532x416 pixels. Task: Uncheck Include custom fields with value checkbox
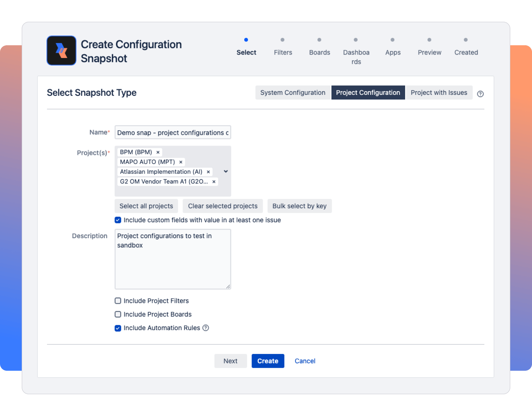pyautogui.click(x=118, y=220)
